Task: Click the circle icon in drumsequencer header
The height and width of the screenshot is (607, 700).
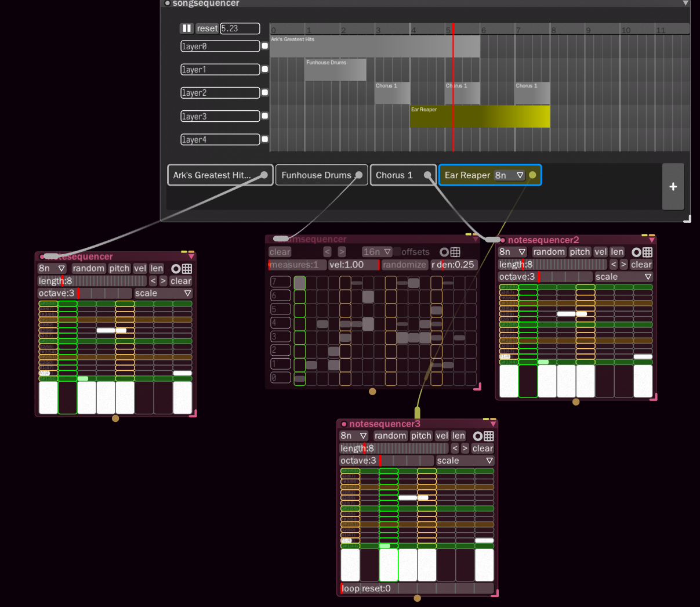Action: 444,252
